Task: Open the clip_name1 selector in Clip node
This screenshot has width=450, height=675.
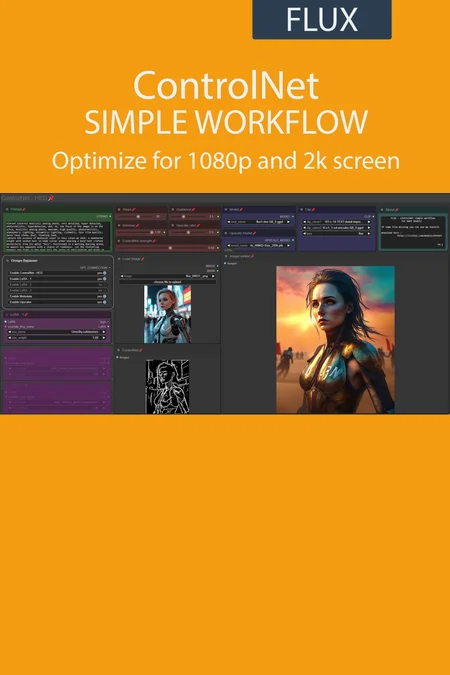Action: coord(337,222)
